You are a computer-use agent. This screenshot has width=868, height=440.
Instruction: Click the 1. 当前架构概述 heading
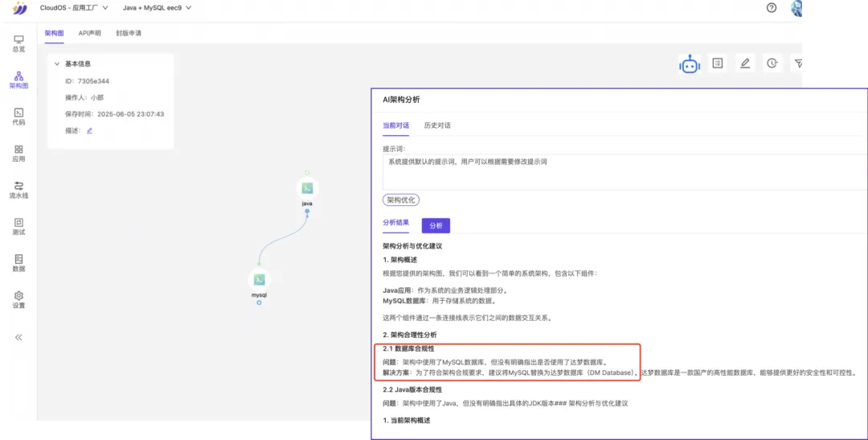(407, 421)
